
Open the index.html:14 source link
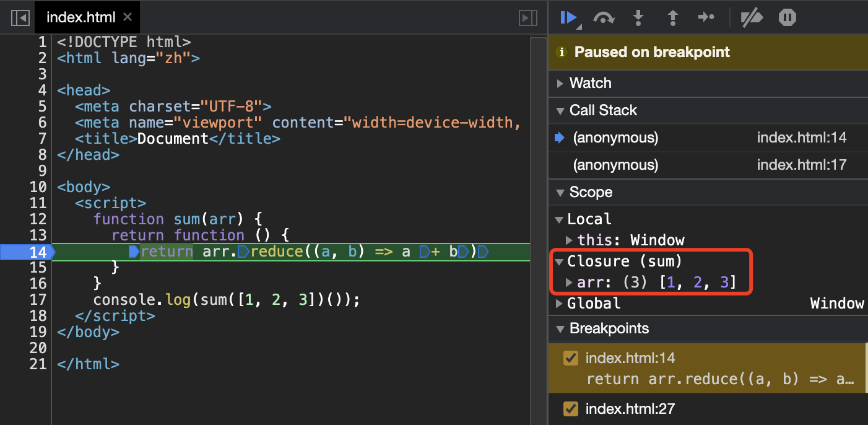(x=801, y=138)
